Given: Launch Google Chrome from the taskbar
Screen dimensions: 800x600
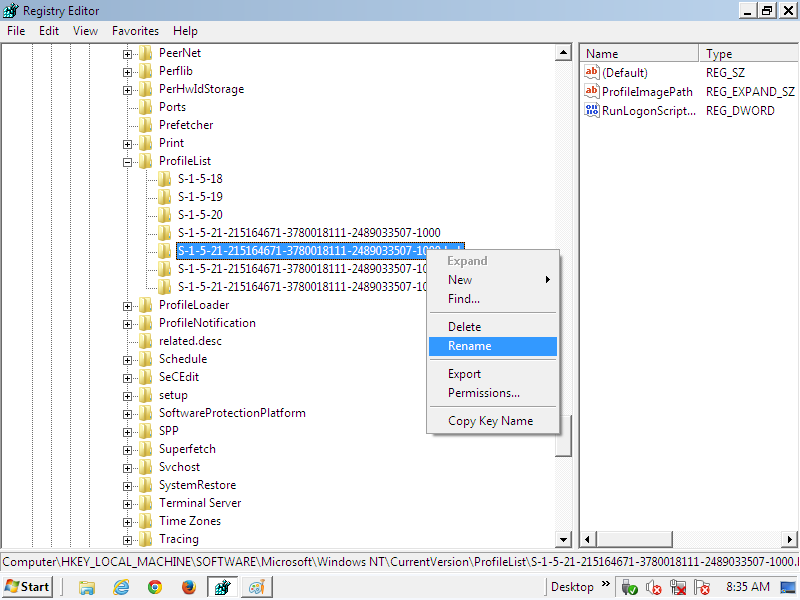Looking at the screenshot, I should click(x=155, y=587).
